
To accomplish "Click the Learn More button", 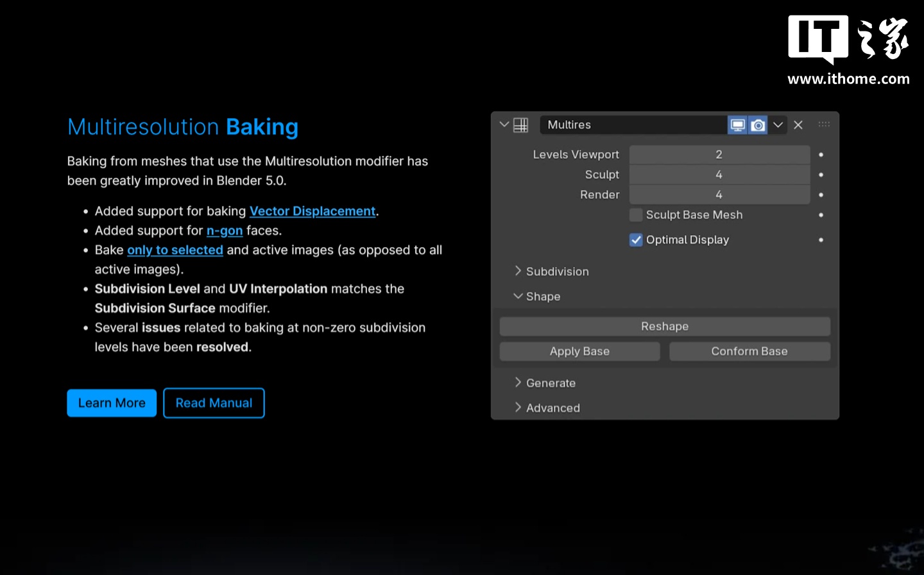I will 112,403.
